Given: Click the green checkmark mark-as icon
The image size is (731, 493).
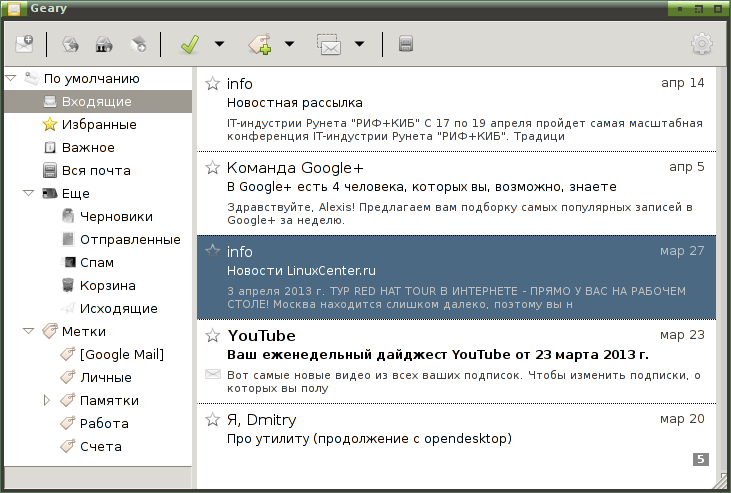Looking at the screenshot, I should pos(190,44).
